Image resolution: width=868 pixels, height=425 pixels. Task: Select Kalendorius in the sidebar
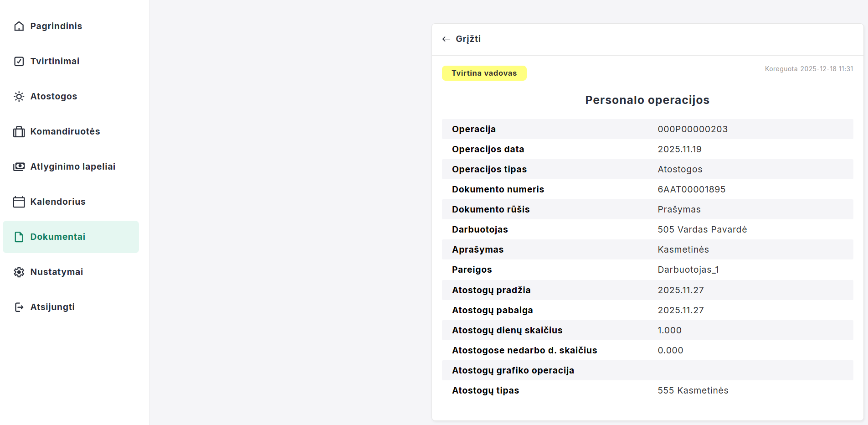58,202
